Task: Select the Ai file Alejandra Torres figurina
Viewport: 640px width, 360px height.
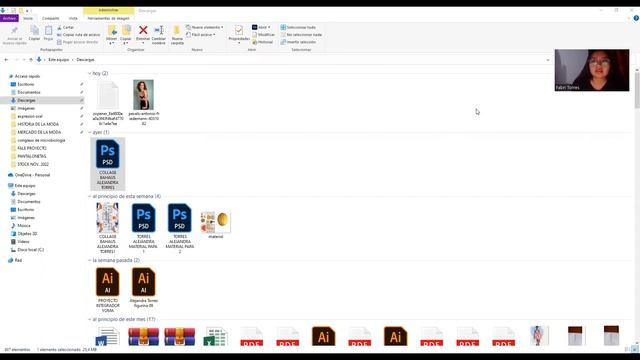Action: [x=143, y=287]
